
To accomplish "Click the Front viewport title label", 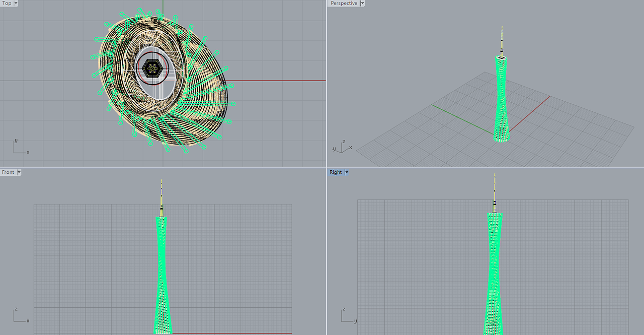I will point(8,172).
